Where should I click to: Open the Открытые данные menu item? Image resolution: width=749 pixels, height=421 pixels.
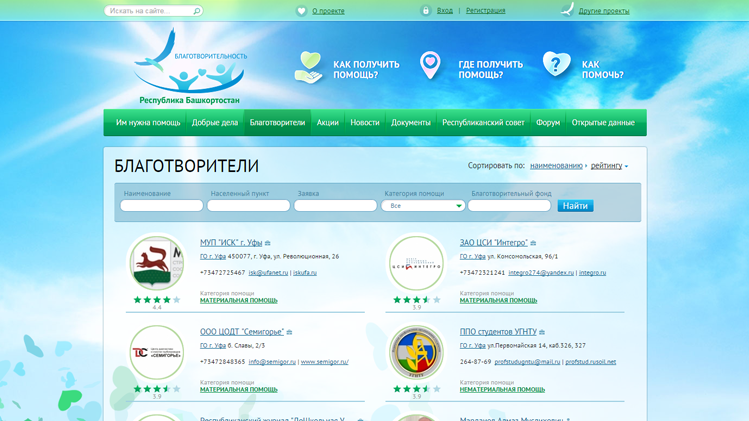click(603, 122)
